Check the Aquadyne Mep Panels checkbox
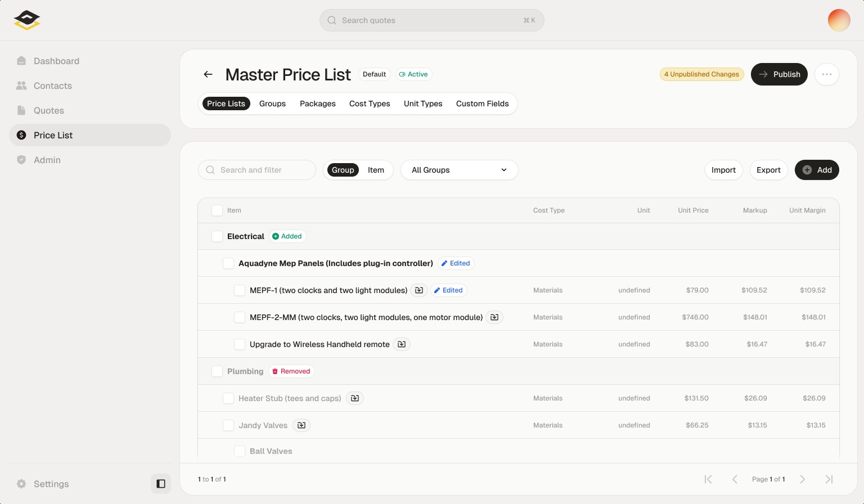 pyautogui.click(x=228, y=263)
